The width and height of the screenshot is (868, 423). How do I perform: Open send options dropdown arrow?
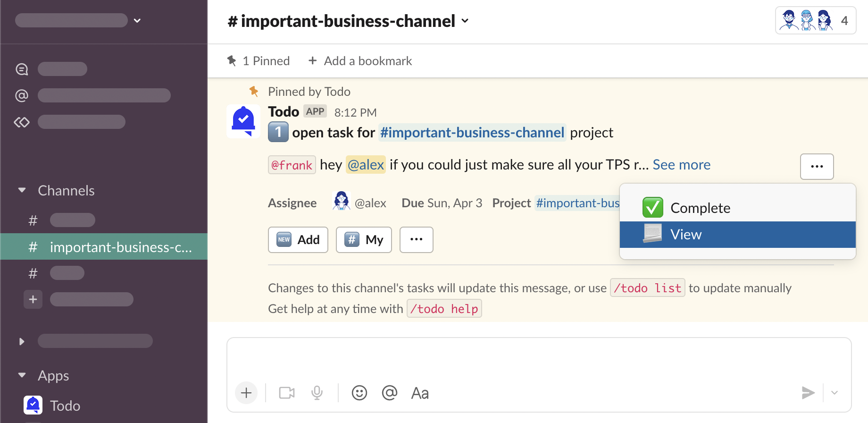(835, 393)
